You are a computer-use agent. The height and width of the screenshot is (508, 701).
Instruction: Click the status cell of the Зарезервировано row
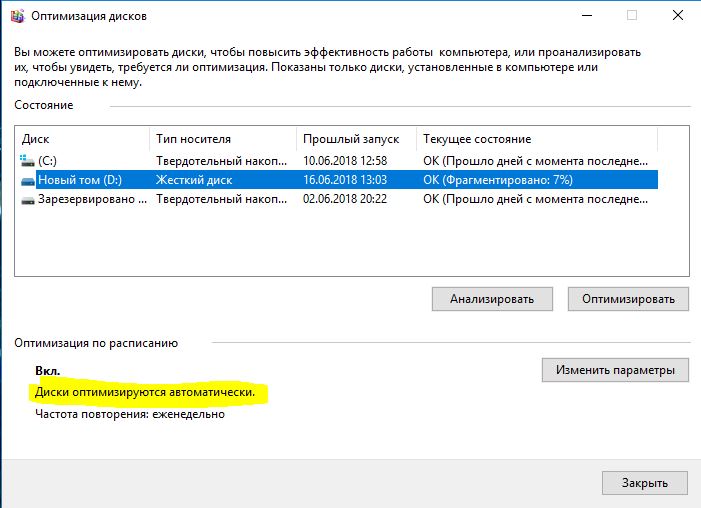pyautogui.click(x=535, y=199)
